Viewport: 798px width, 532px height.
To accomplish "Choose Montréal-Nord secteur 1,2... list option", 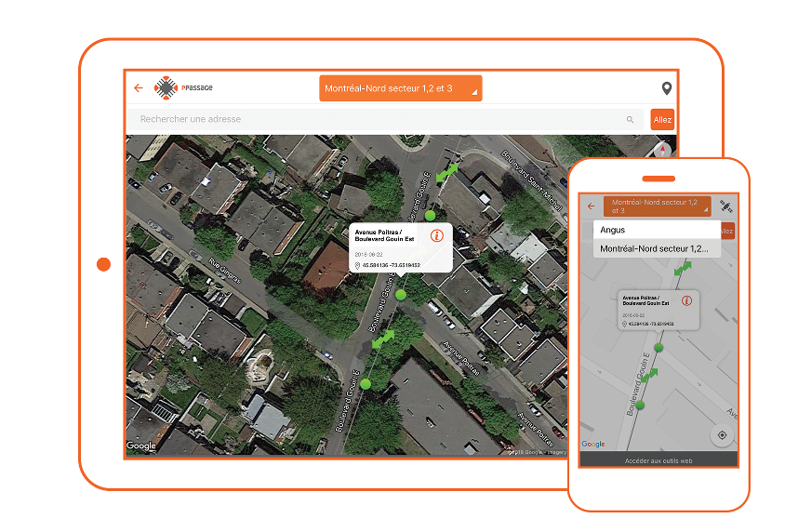I will click(x=657, y=248).
